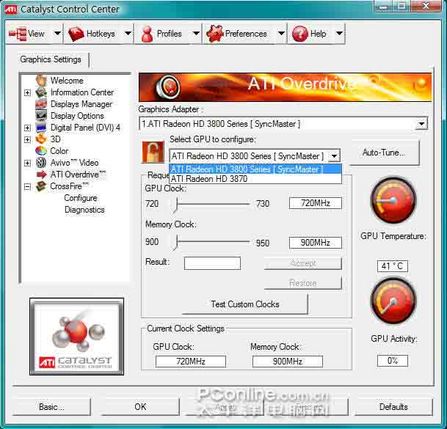Click the Displays Manager icon

coord(41,104)
